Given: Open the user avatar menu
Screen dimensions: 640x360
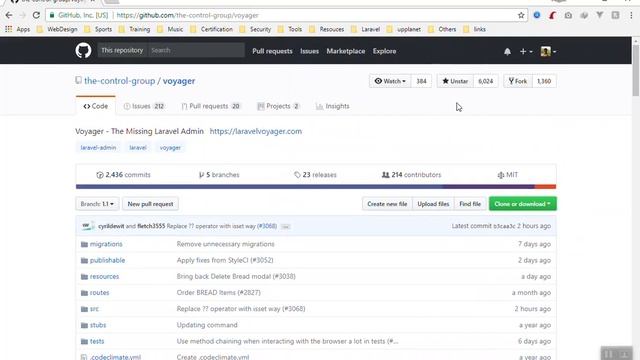Looking at the screenshot, I should click(548, 51).
